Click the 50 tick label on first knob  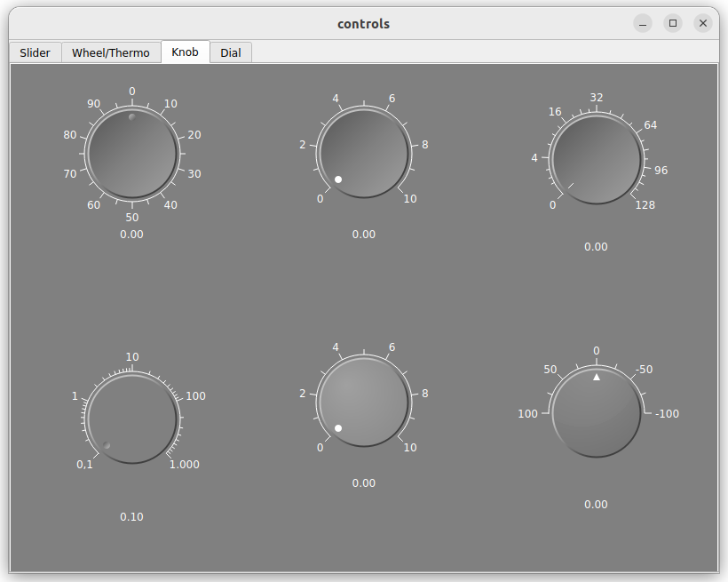click(x=132, y=217)
